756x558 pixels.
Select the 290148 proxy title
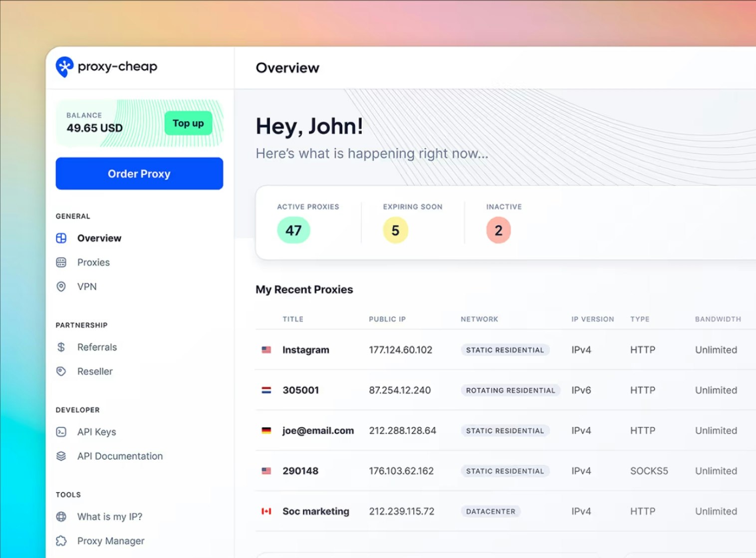click(300, 471)
